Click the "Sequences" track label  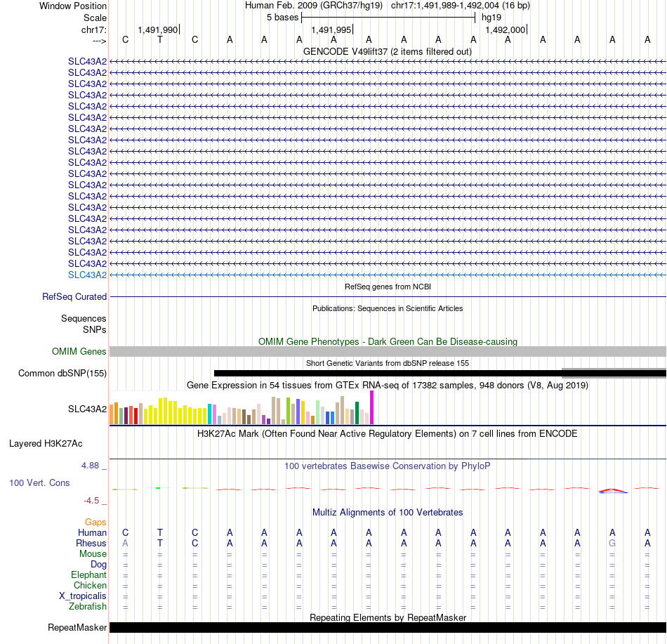tap(84, 318)
